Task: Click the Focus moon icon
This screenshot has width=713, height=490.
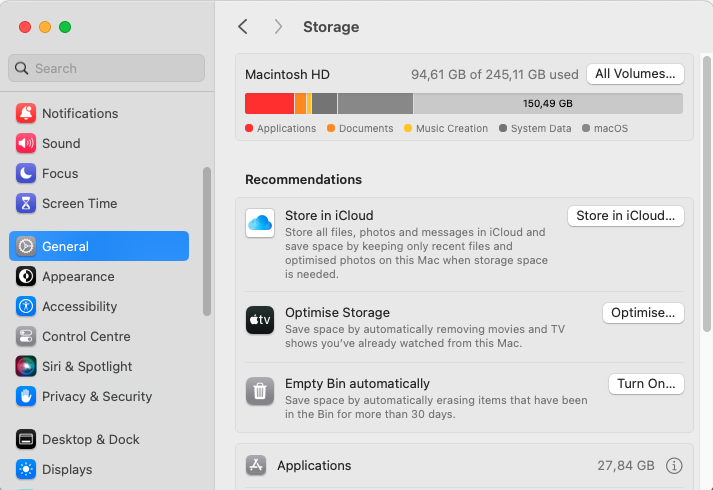Action: point(26,173)
